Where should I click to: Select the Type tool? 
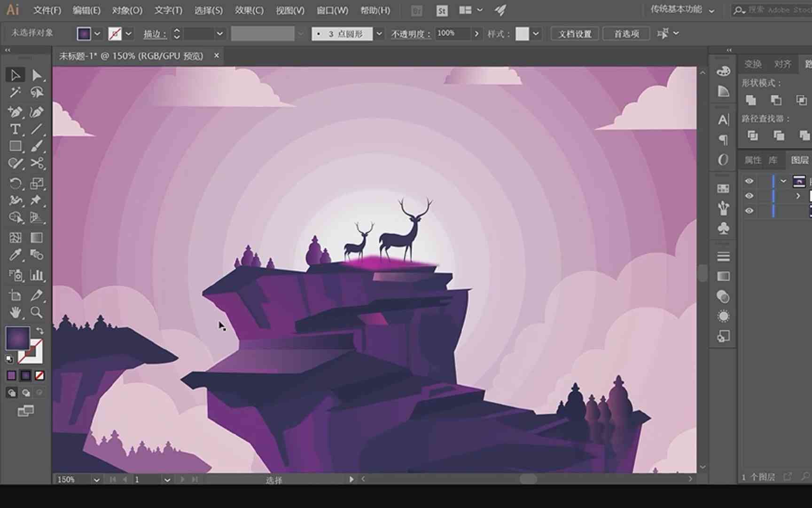coord(15,129)
